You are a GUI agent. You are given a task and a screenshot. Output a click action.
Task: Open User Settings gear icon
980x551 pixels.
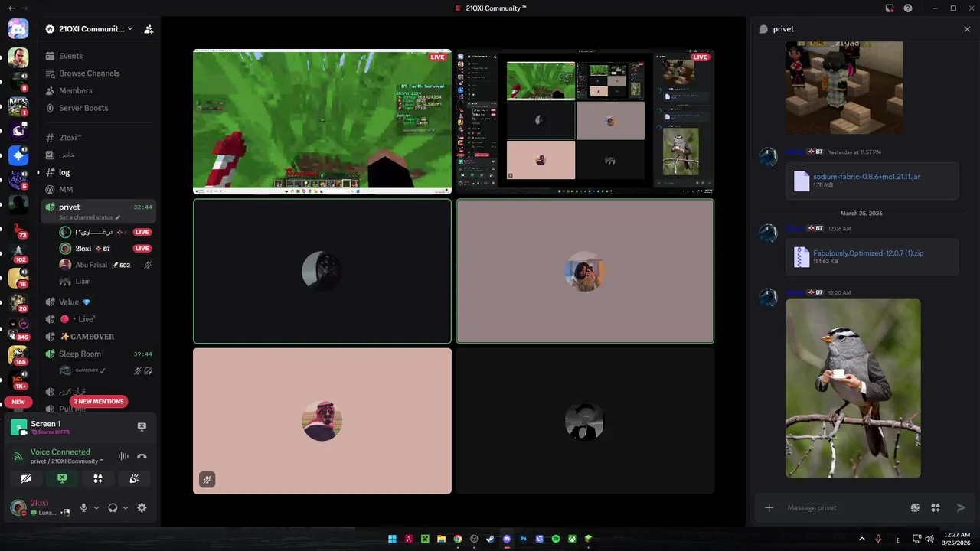pos(142,508)
